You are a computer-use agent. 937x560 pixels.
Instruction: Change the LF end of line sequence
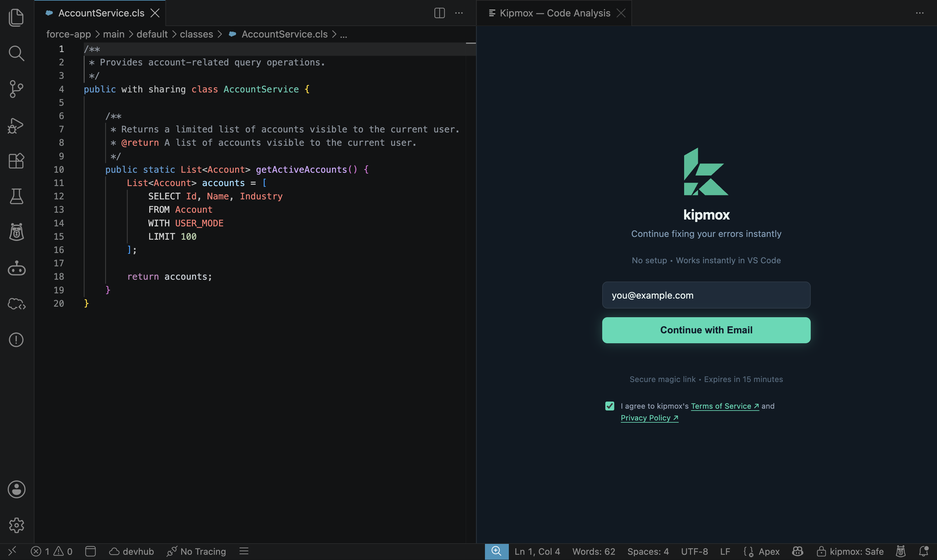click(x=725, y=551)
